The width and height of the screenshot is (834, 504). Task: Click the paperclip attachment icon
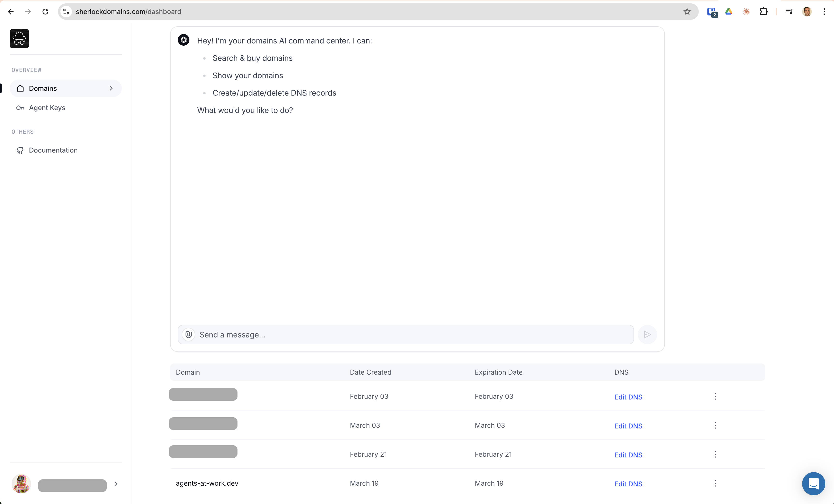coord(188,335)
